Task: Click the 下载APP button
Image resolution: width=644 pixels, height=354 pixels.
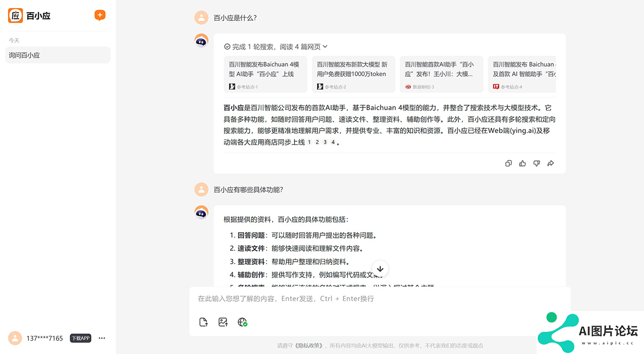Action: (x=80, y=338)
